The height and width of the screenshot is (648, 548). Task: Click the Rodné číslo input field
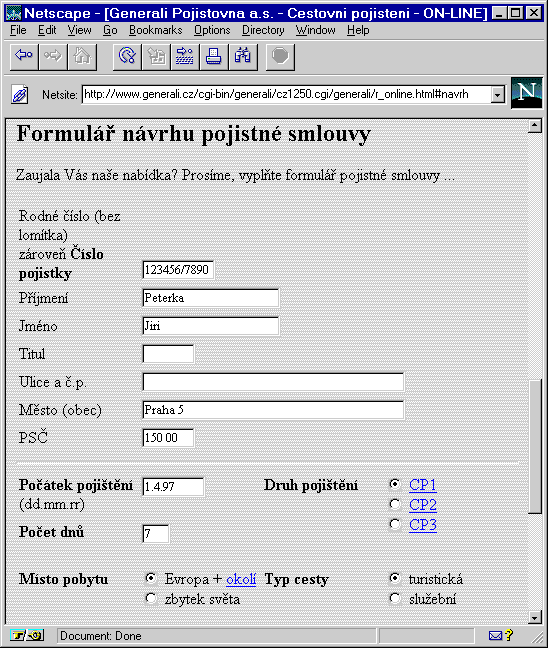point(178,270)
